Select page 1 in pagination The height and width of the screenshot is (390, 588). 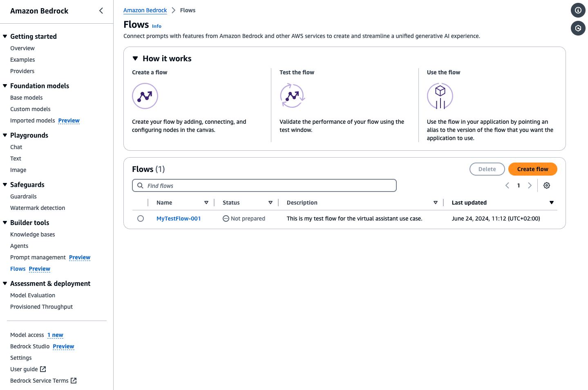519,185
